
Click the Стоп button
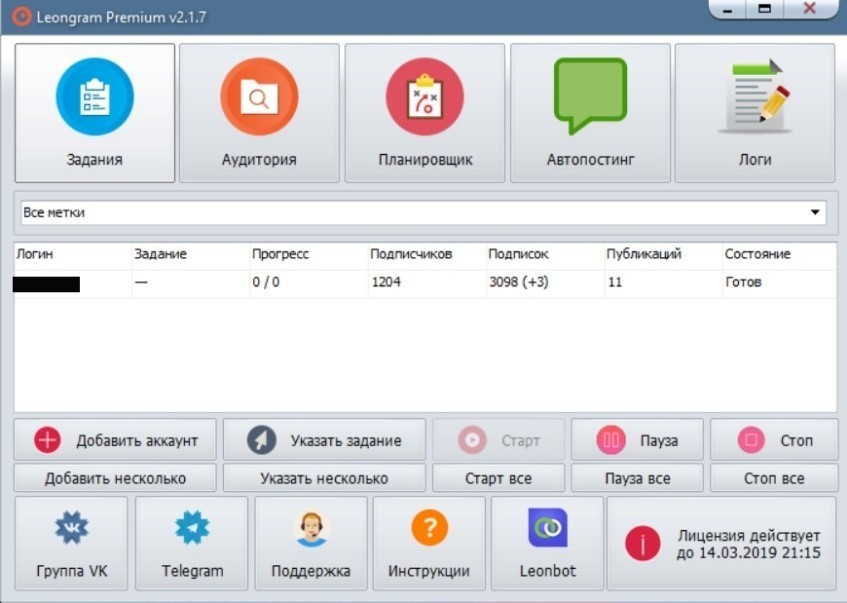coord(774,440)
